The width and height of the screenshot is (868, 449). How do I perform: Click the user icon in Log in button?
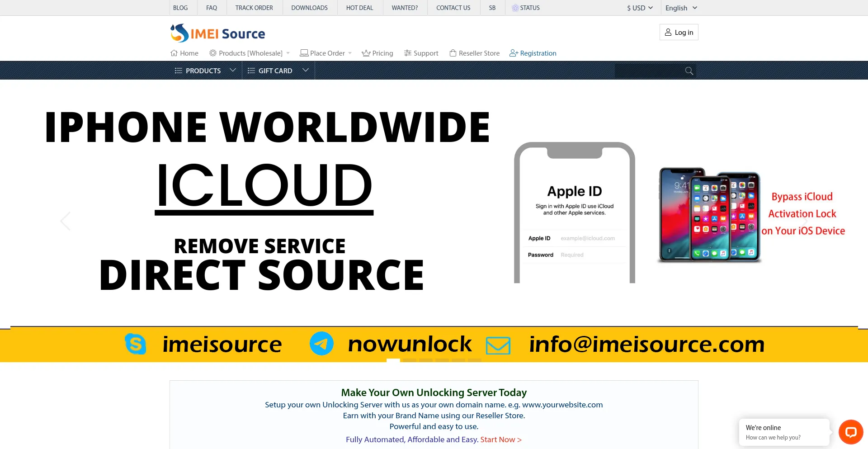click(x=668, y=32)
